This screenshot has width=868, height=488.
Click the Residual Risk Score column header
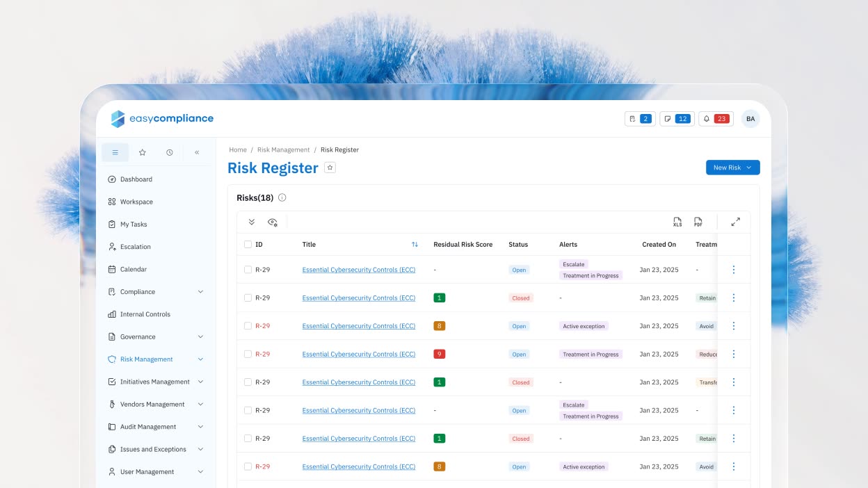[463, 245]
